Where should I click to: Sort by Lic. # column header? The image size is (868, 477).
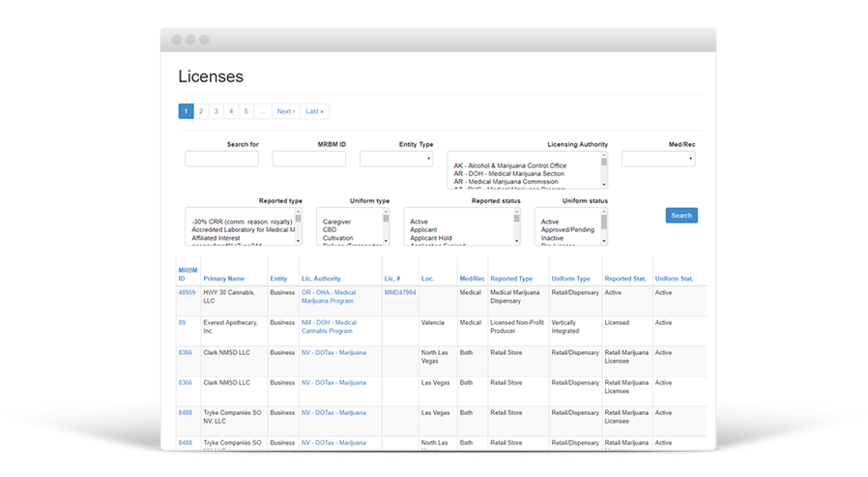[x=392, y=279]
